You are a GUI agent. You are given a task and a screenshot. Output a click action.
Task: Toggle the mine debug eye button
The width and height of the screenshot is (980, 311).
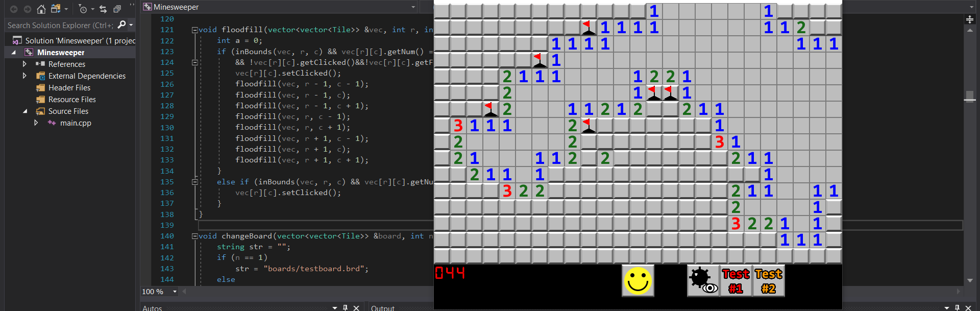(703, 280)
